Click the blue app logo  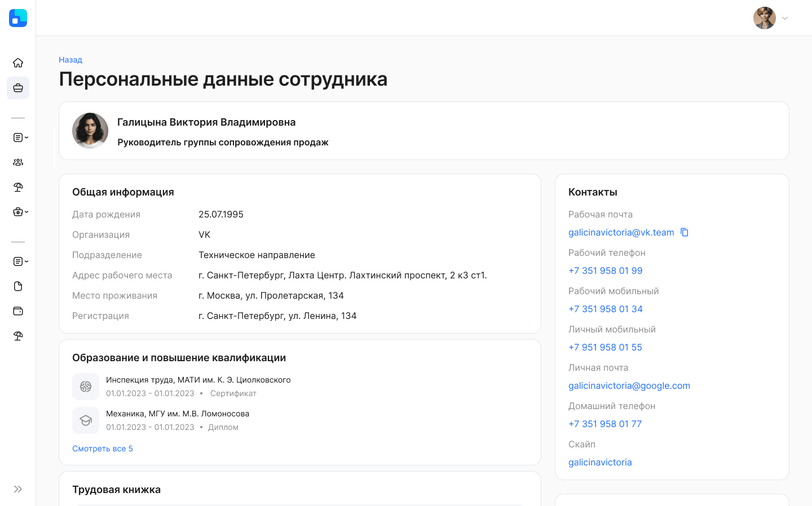tap(18, 18)
